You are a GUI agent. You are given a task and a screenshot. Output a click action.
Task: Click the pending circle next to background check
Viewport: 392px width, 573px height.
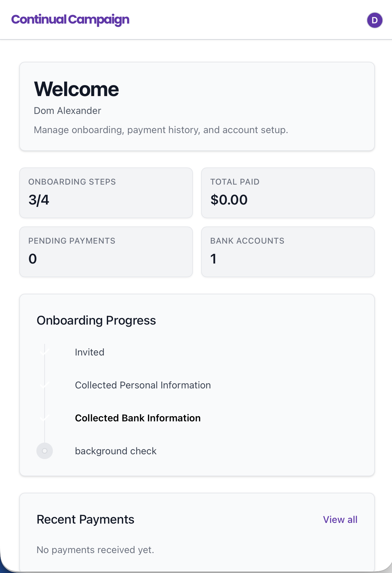pyautogui.click(x=44, y=451)
